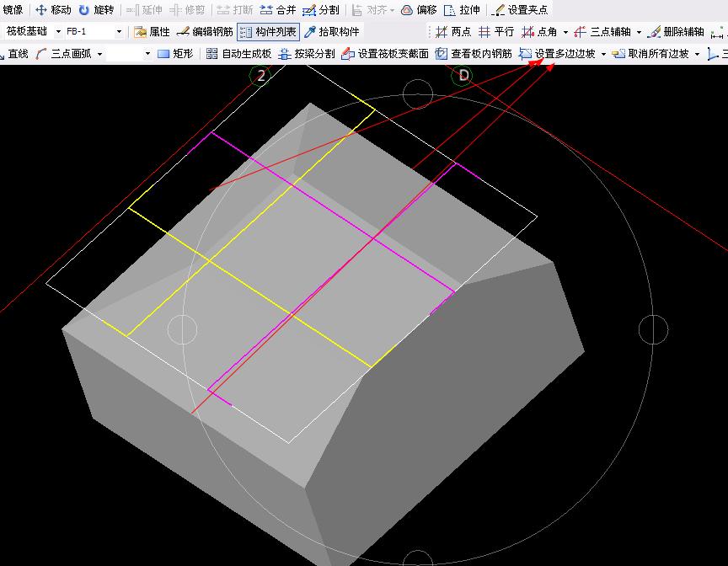
Task: Toggle the 属性 properties panel
Action: tap(152, 32)
